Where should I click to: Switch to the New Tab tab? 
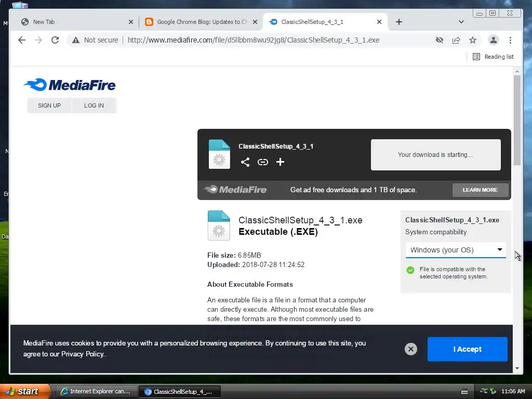[76, 22]
